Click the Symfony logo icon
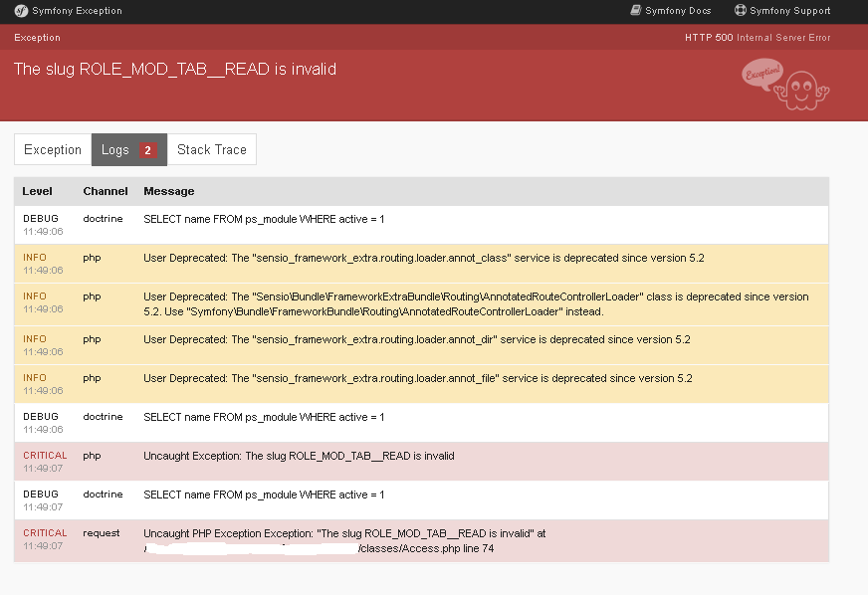 click(x=21, y=11)
